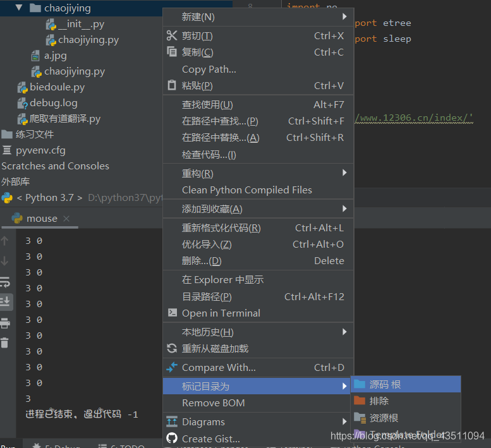The width and height of the screenshot is (491, 448).
Task: Select pyvenv.cfg file
Action: point(34,150)
